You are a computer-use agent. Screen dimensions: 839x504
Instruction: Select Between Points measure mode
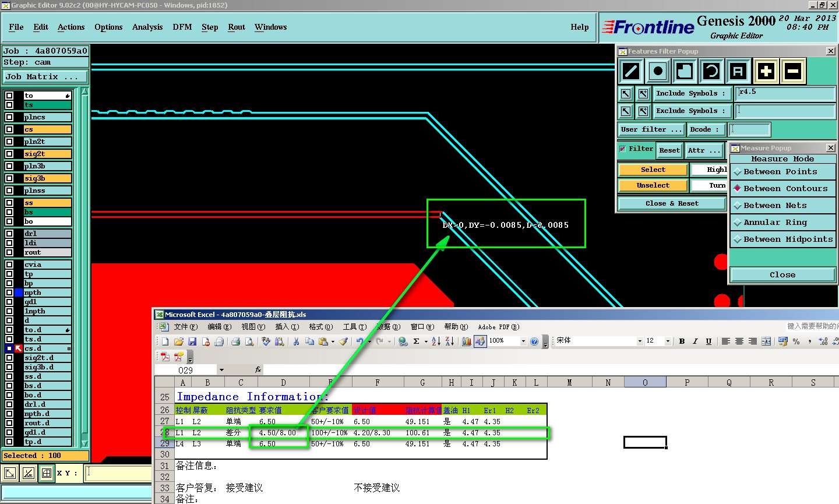782,172
